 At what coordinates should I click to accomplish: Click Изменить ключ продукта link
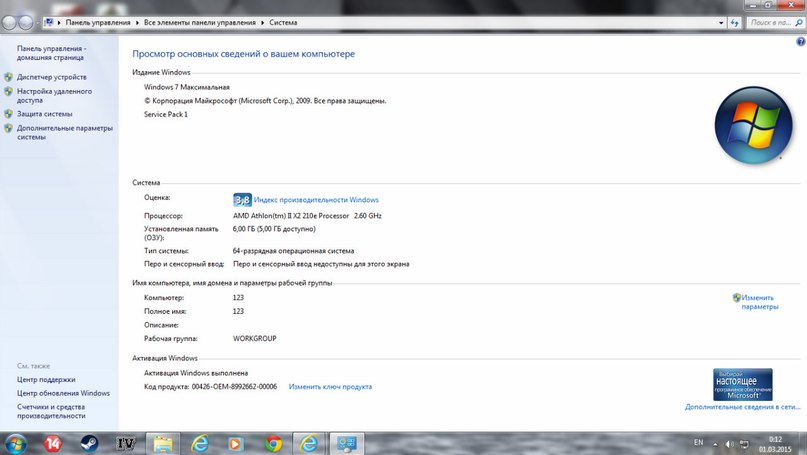(330, 387)
